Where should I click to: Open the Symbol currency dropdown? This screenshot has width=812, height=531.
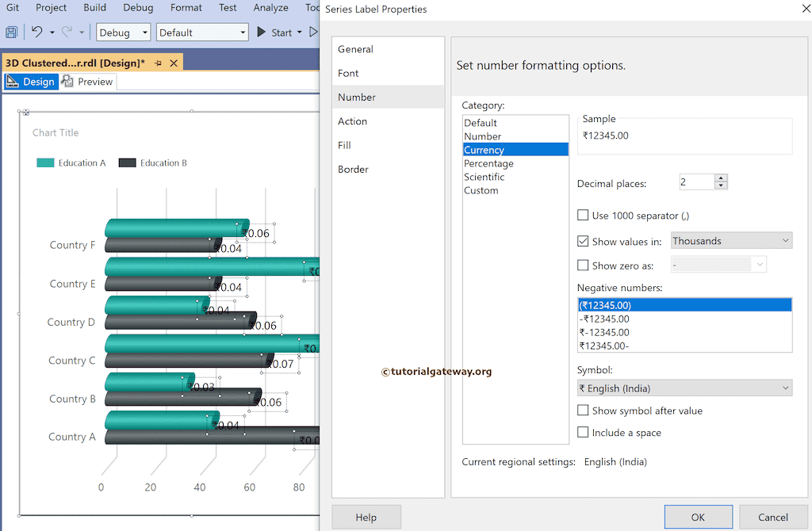coord(684,388)
